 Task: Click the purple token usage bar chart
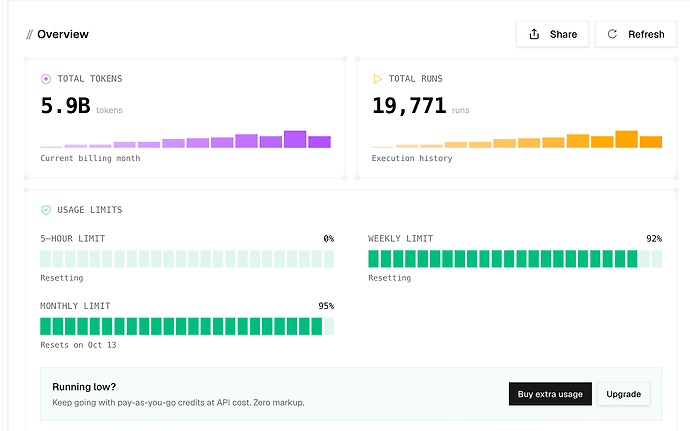[185, 139]
